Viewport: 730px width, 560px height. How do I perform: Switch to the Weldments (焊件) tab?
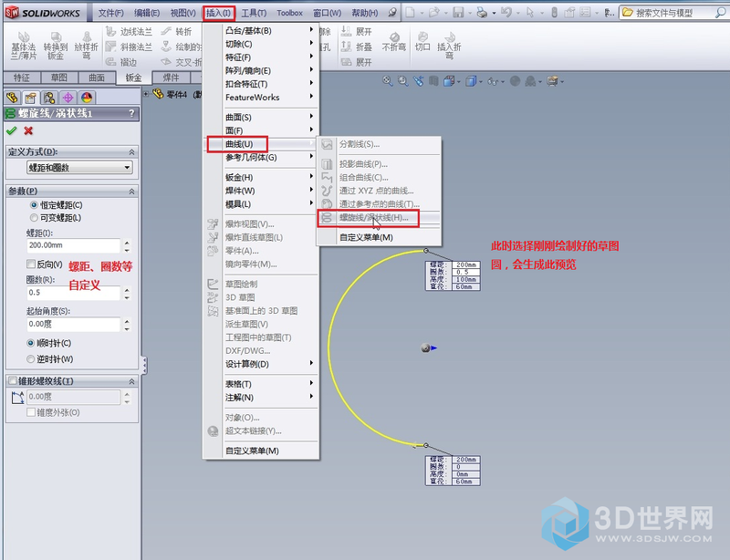[x=170, y=78]
